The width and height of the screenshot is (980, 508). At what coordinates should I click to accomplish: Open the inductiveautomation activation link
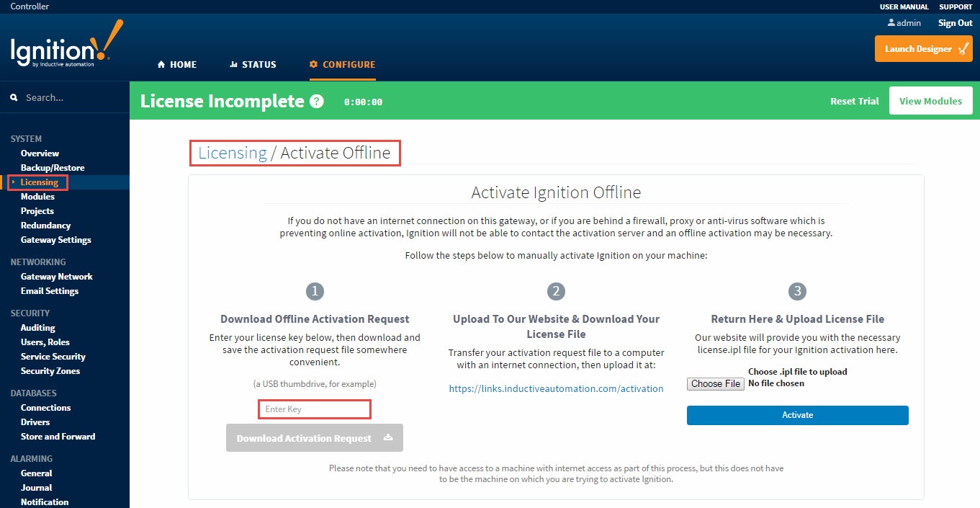556,388
